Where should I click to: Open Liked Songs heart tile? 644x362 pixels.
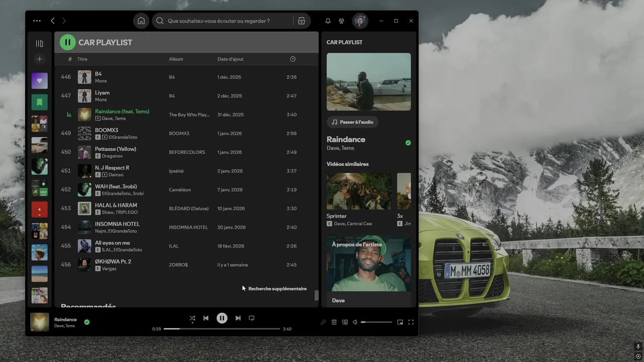click(40, 80)
